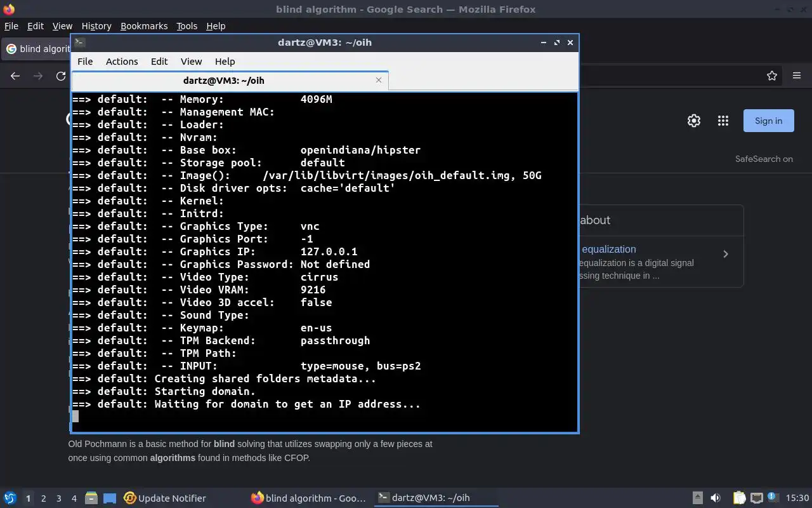Image resolution: width=812 pixels, height=508 pixels.
Task: Open Firefox's Tools menu
Action: point(187,26)
